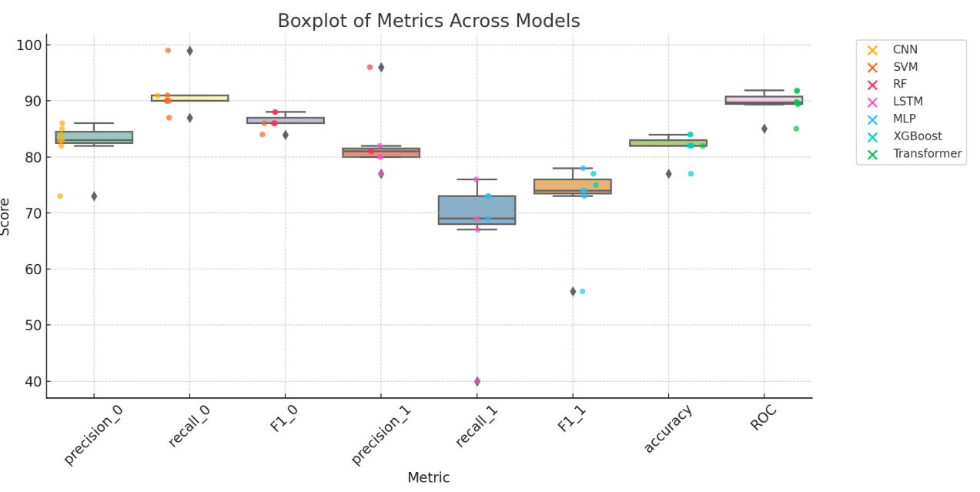Click the RF legend marker icon

[x=872, y=85]
